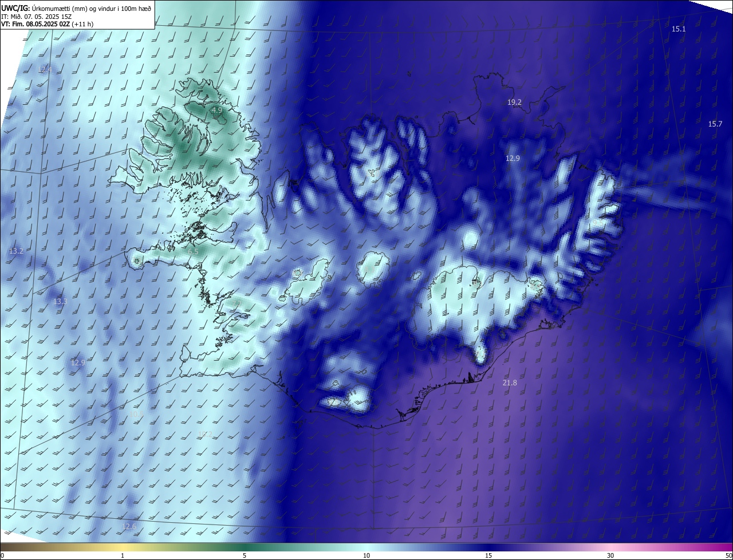Click the 15 tick on the color scale
The height and width of the screenshot is (560, 733).
(x=488, y=555)
